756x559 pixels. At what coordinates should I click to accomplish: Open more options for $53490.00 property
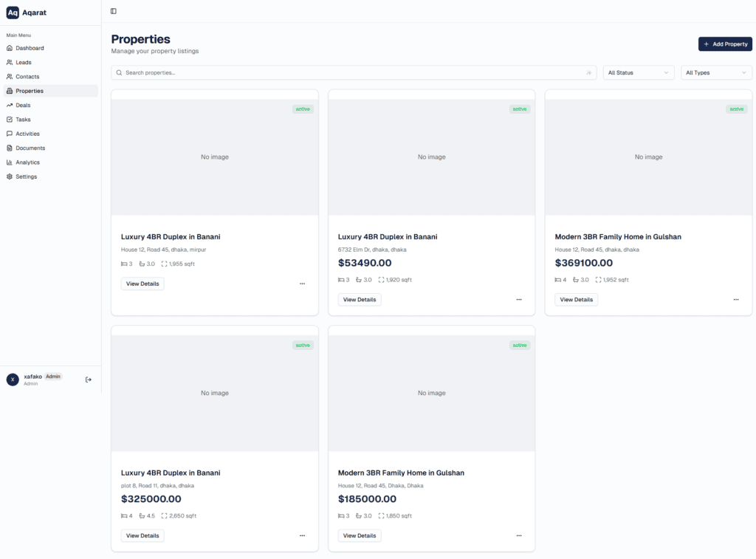click(x=519, y=300)
